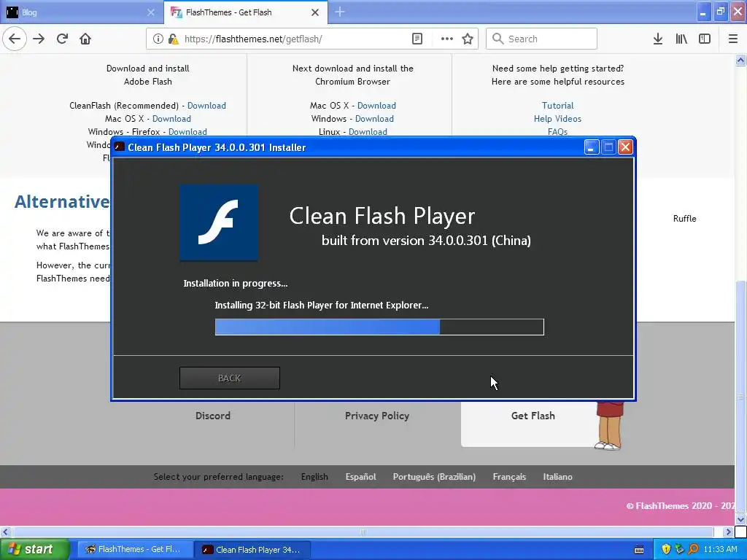The image size is (747, 560).
Task: Open the Tutorial link
Action: [557, 106]
